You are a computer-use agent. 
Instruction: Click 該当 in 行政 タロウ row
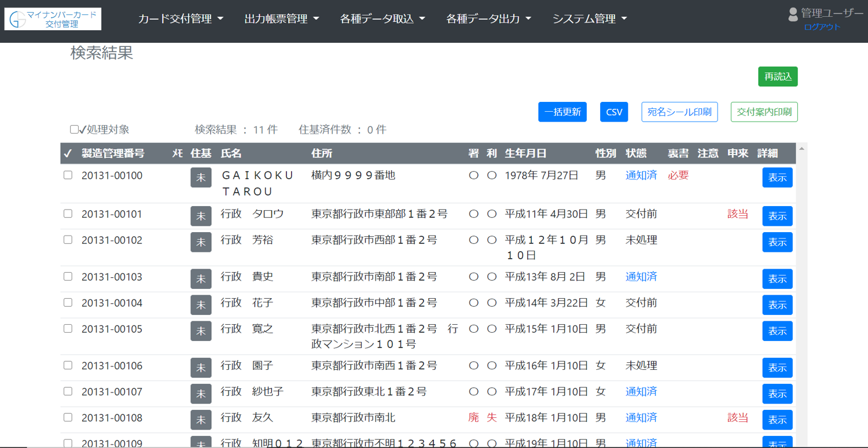738,214
